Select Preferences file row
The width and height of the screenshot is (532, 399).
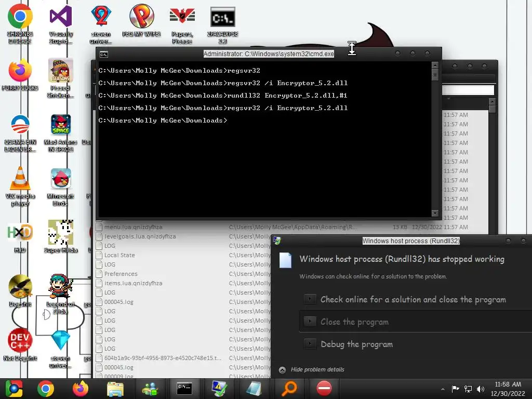click(x=183, y=274)
